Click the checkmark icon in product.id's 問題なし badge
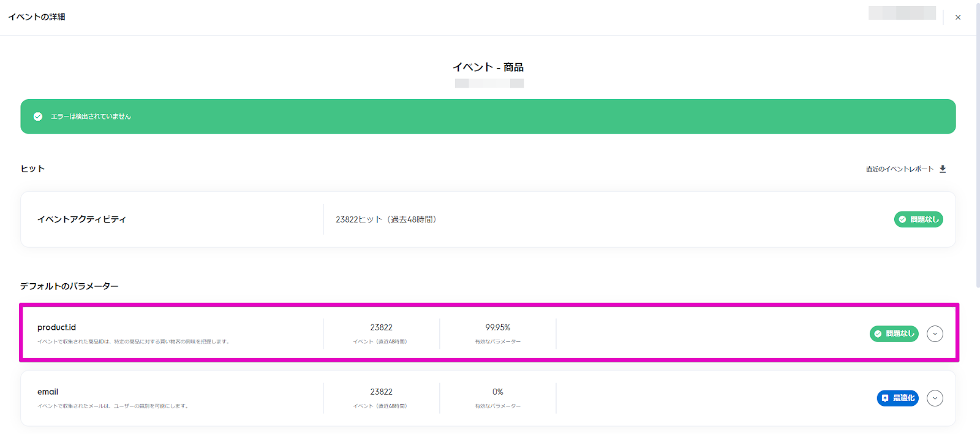This screenshot has height=434, width=980. point(878,334)
